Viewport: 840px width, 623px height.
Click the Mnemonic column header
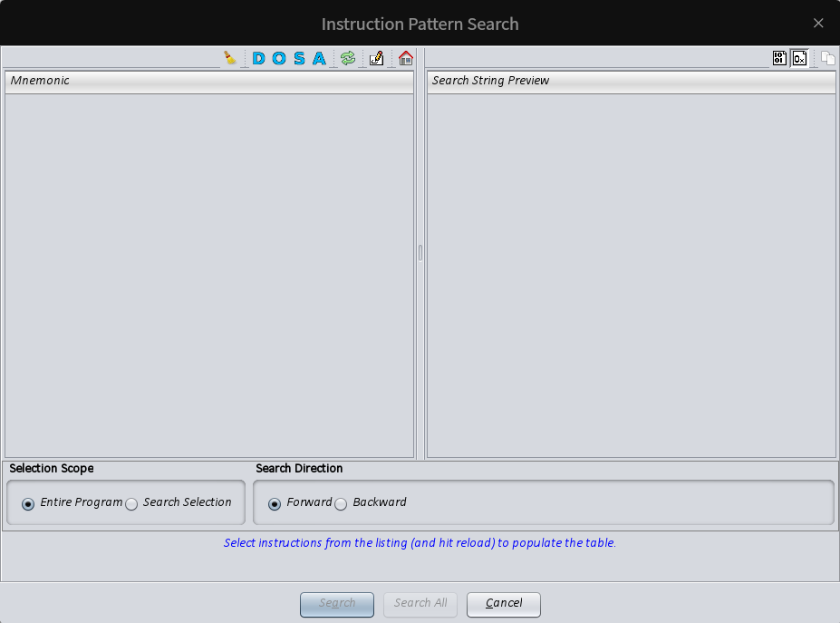tap(209, 81)
